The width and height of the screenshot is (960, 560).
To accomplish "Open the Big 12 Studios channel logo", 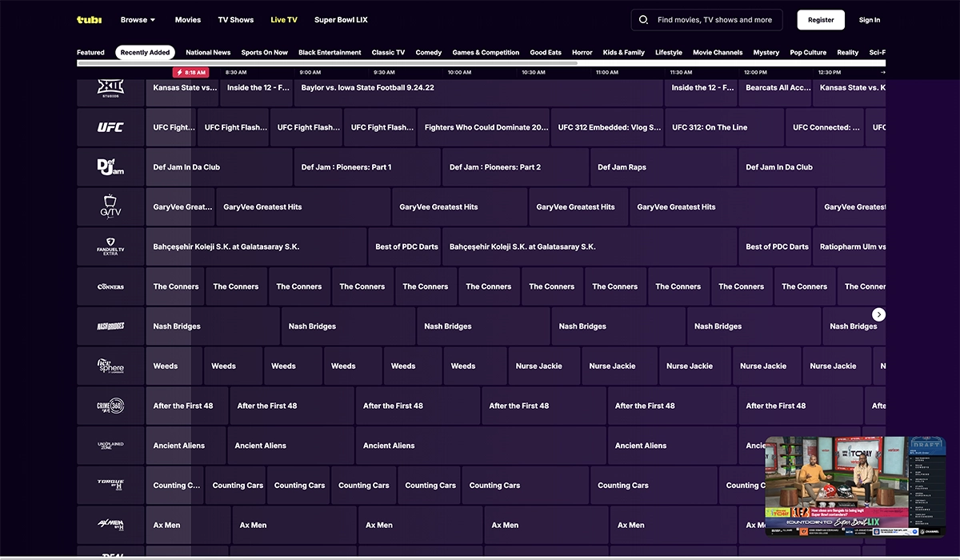I will coord(110,88).
